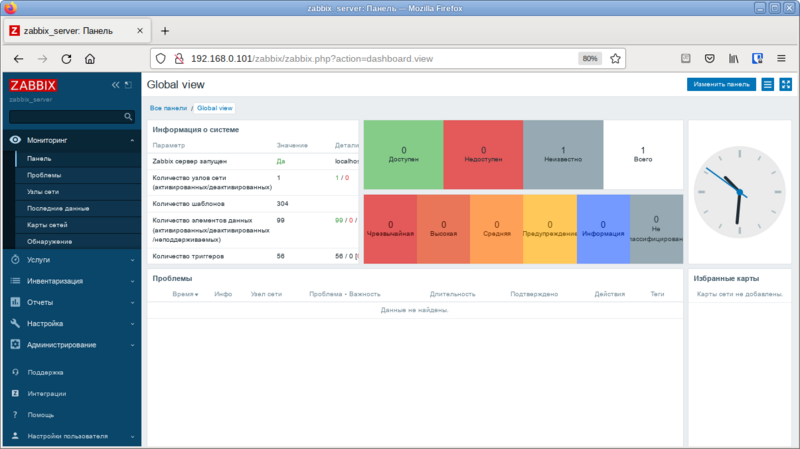The height and width of the screenshot is (449, 800).
Task: Open a new browser tab with plus
Action: pyautogui.click(x=165, y=31)
